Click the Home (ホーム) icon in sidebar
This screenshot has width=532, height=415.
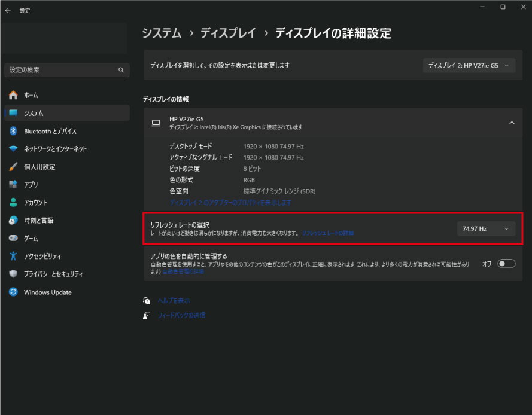pyautogui.click(x=13, y=95)
